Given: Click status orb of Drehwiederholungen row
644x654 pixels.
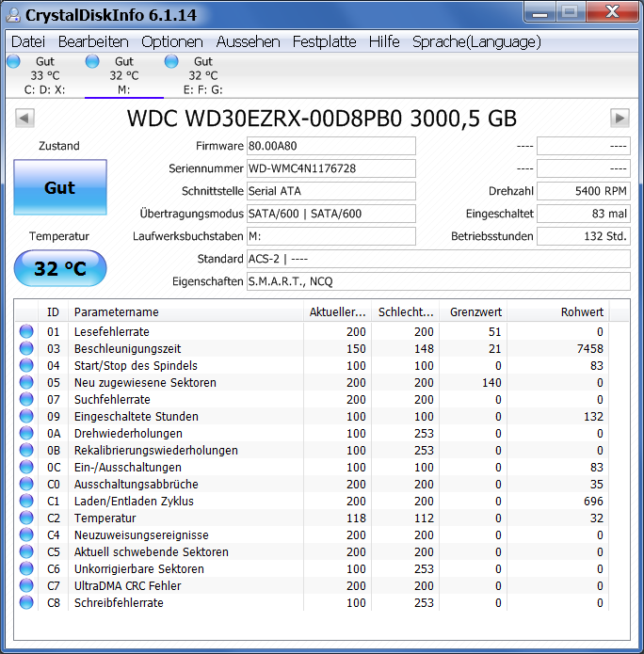Looking at the screenshot, I should (x=26, y=434).
